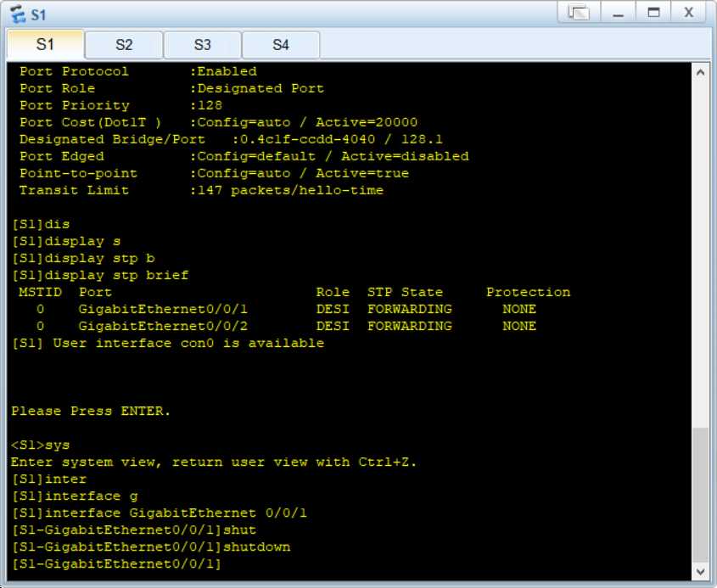
Task: Click the 'Port Protocol' line
Action: pyautogui.click(x=138, y=71)
